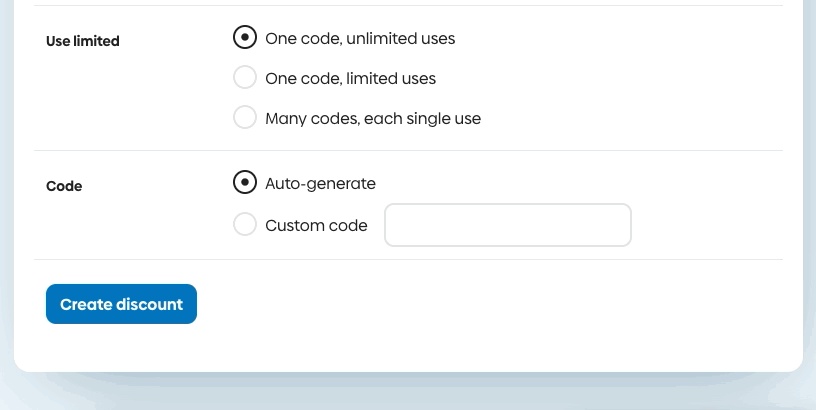This screenshot has width=816, height=410.
Task: Click the "Many codes, each single use" text
Action: [x=373, y=118]
